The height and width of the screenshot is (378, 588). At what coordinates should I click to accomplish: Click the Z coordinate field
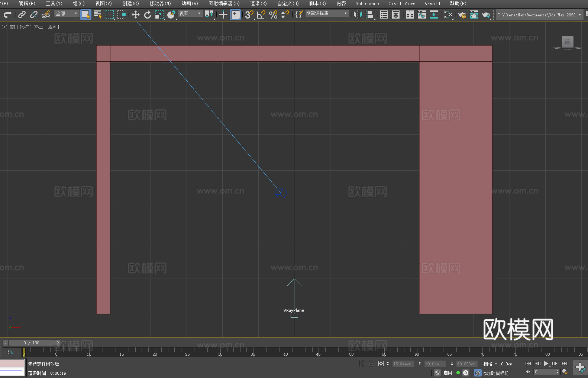point(466,364)
